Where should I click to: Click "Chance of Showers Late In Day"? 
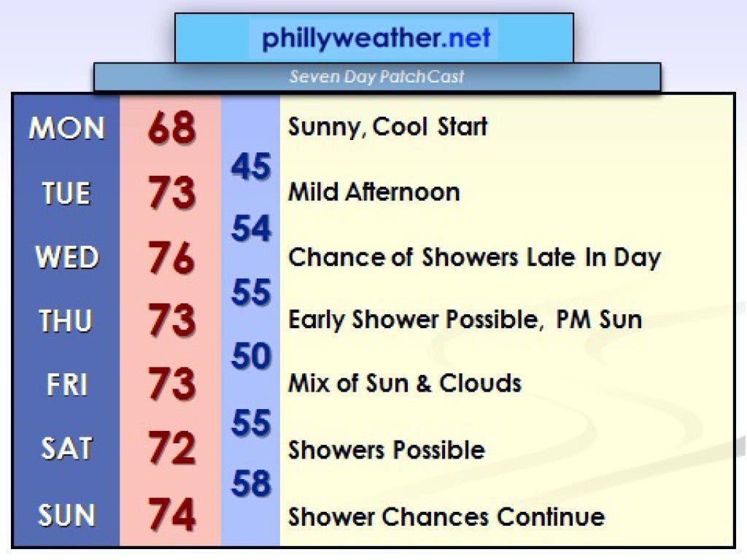pos(474,257)
